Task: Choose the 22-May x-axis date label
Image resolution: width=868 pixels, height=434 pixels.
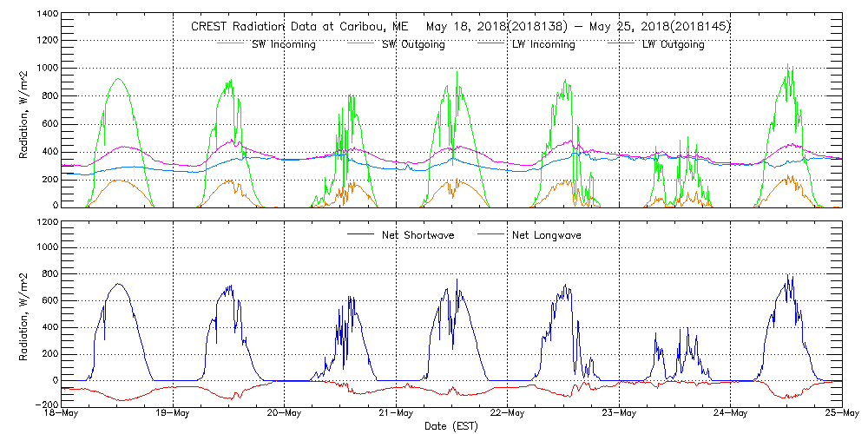Action: (508, 413)
